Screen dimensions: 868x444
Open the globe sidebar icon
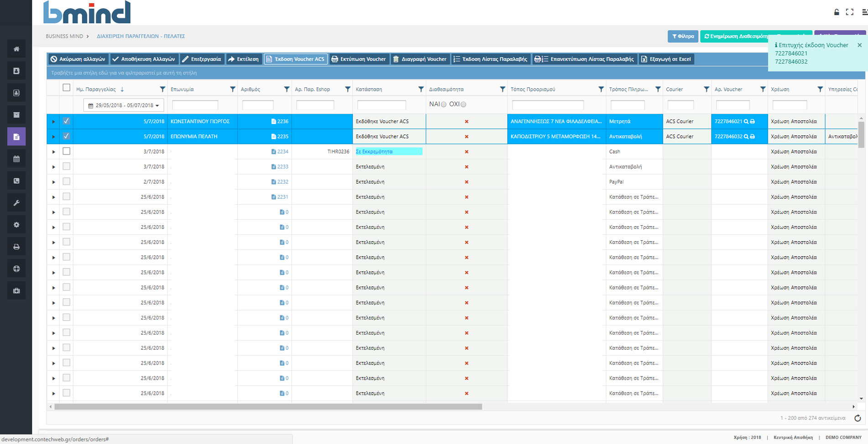pos(16,268)
